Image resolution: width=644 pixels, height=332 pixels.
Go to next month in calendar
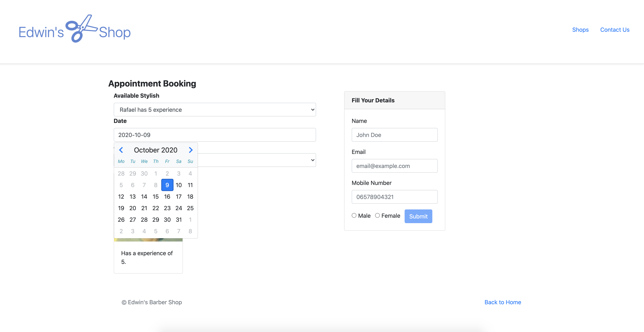click(190, 150)
